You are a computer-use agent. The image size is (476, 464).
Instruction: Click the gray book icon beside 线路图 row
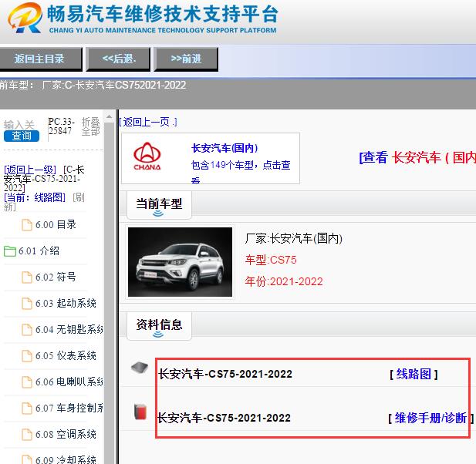[140, 368]
